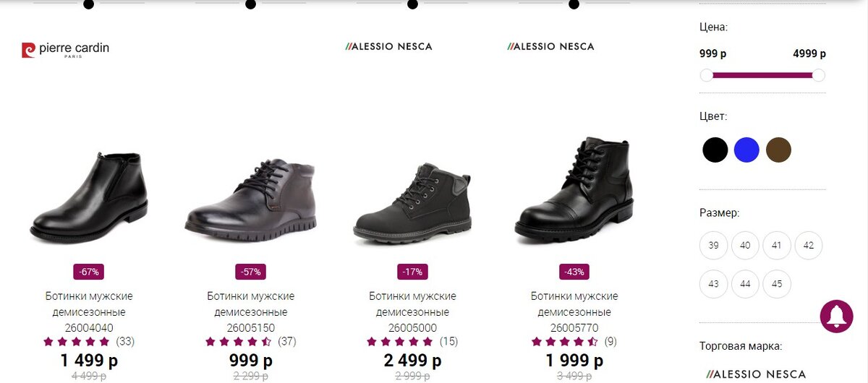Open product link for boots 26005150

click(x=251, y=312)
